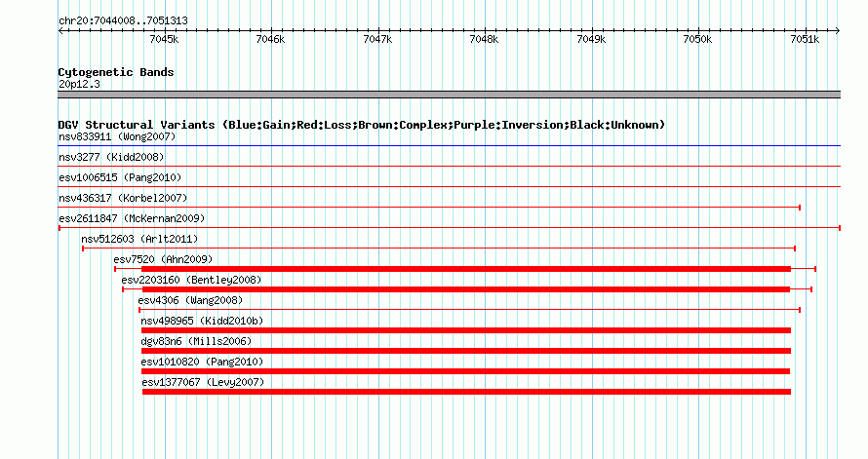Click esv2611847 (McKernan2009) variant label
Screen dimensions: 868x459
point(132,218)
